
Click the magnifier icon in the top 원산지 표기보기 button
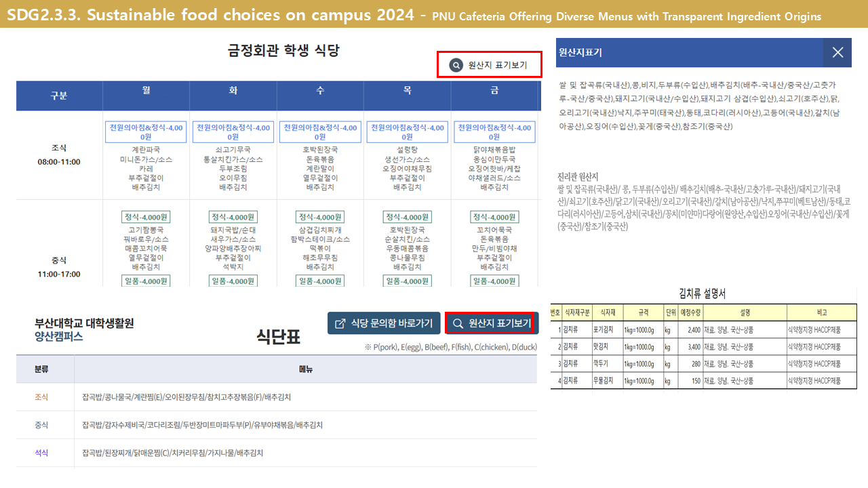coord(456,65)
